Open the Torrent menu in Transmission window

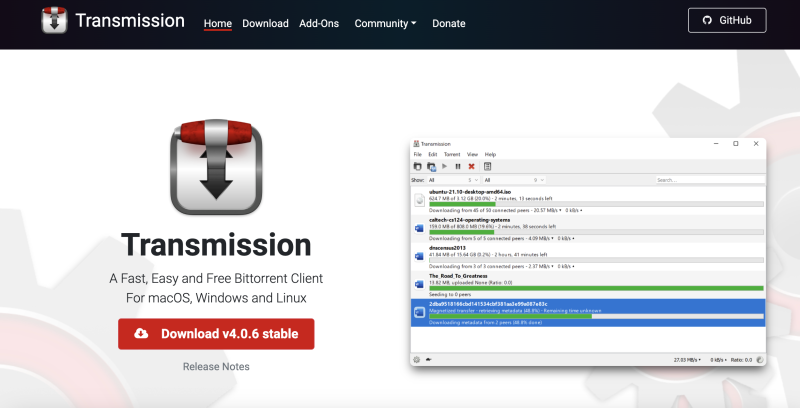click(x=452, y=155)
